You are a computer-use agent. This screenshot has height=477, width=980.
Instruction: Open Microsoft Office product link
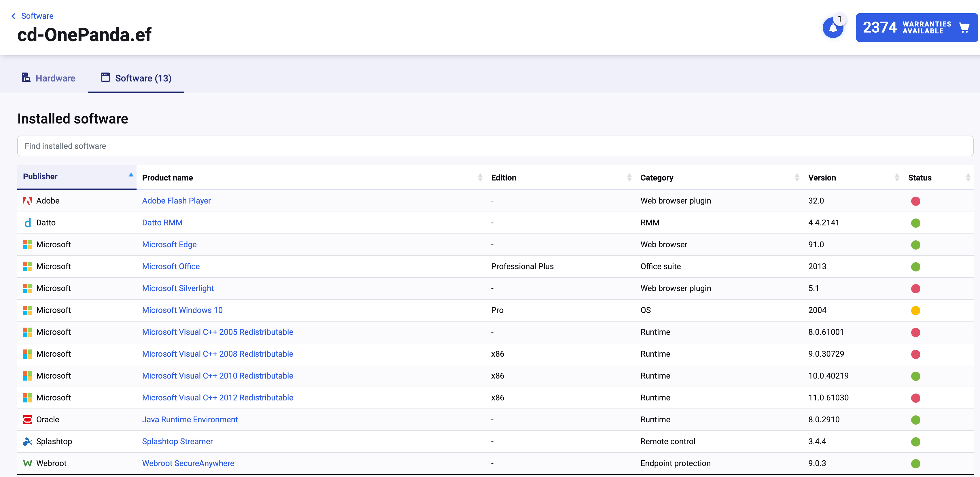171,267
